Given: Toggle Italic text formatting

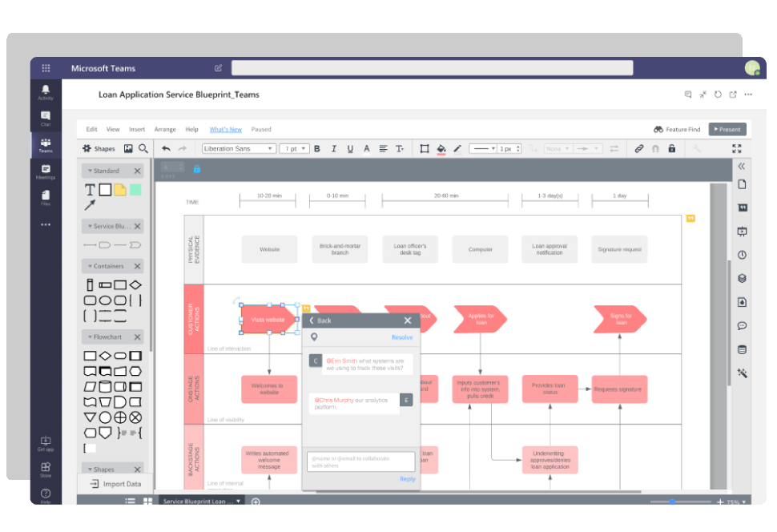Looking at the screenshot, I should 333,148.
